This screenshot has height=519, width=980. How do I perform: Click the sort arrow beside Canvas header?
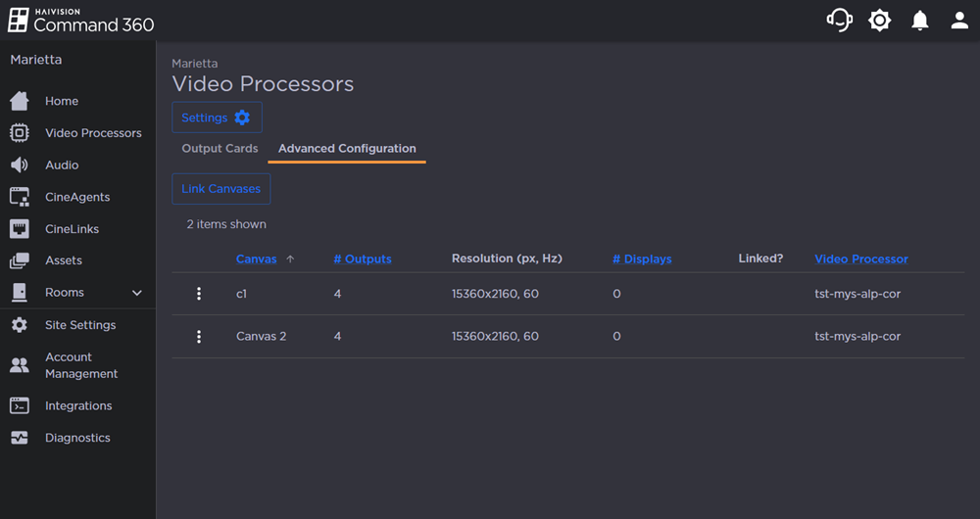(290, 259)
